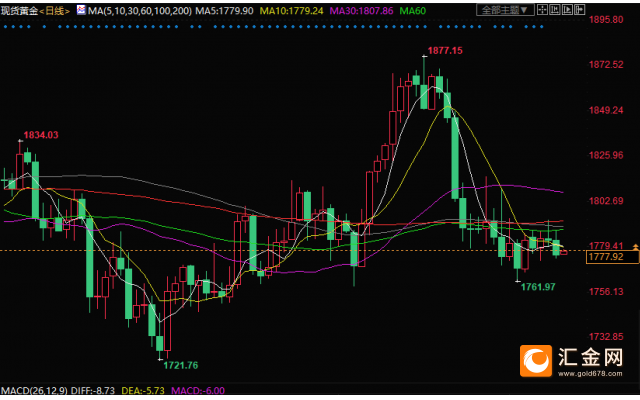This screenshot has height=400, width=640.
Task: Click the 1872.52 axis price
Action: click(606, 64)
